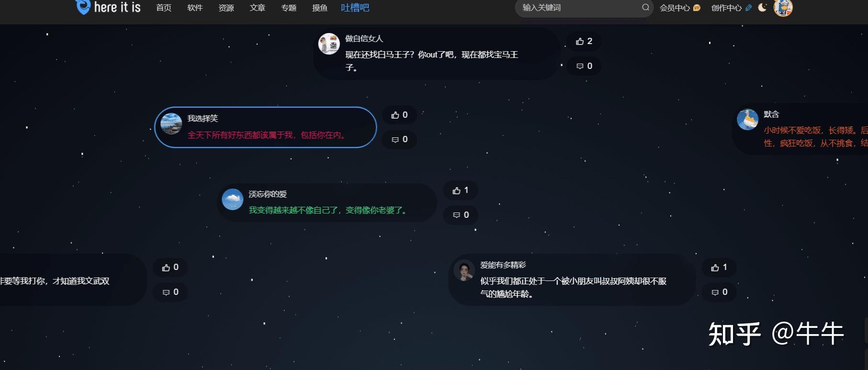Screen dimensions: 868x370
Task: Open the user avatar in the header
Action: pyautogui.click(x=783, y=7)
